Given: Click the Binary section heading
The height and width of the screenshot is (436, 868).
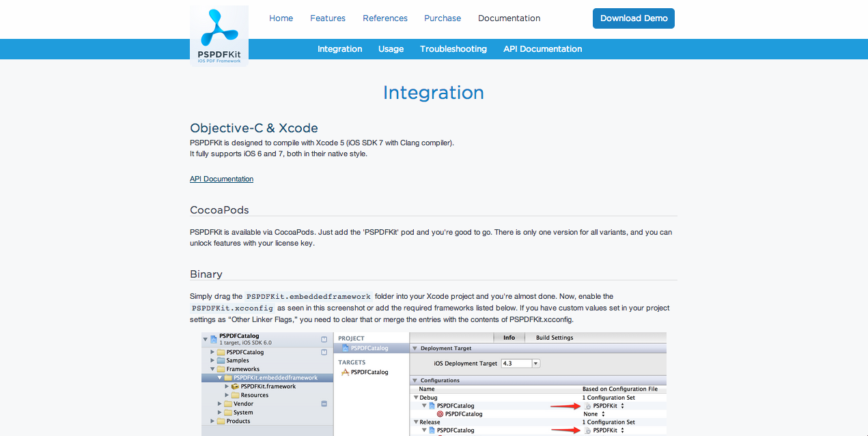Looking at the screenshot, I should click(x=206, y=274).
